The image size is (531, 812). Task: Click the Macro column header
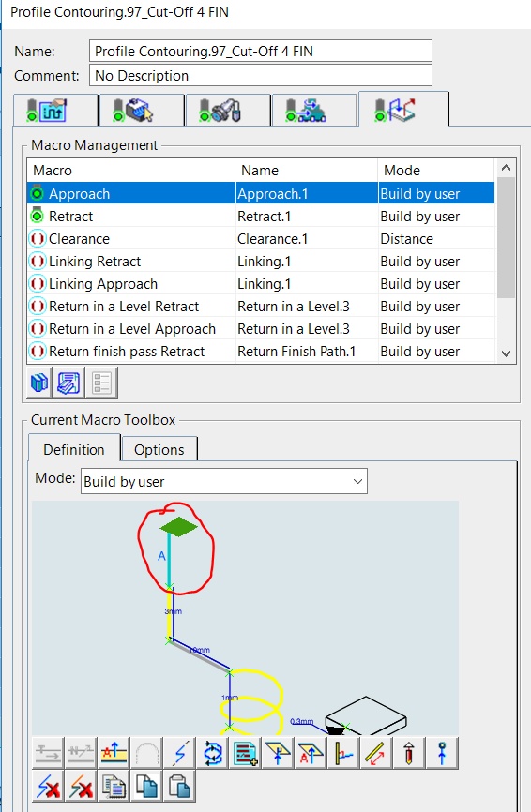click(131, 171)
